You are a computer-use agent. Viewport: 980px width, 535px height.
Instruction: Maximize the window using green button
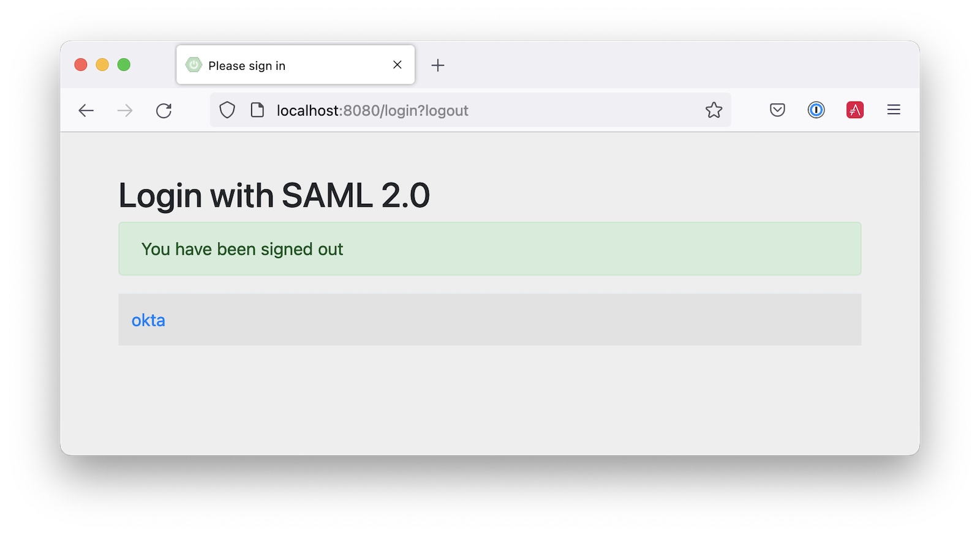click(x=124, y=65)
